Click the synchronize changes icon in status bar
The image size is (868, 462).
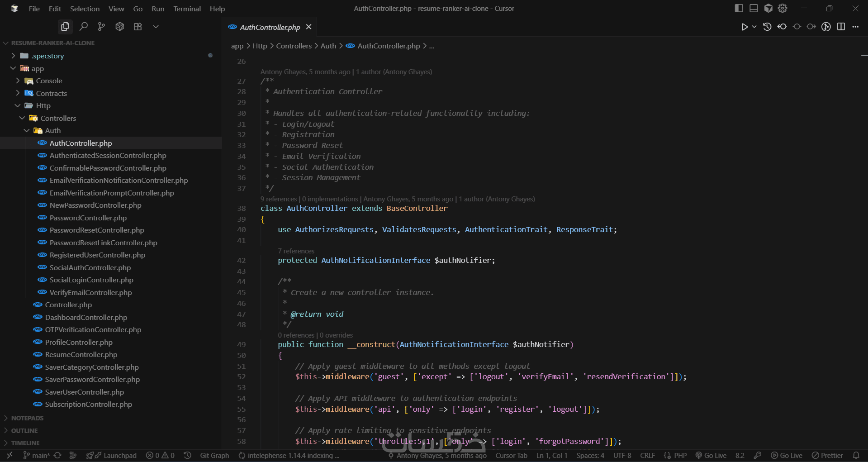(57, 455)
